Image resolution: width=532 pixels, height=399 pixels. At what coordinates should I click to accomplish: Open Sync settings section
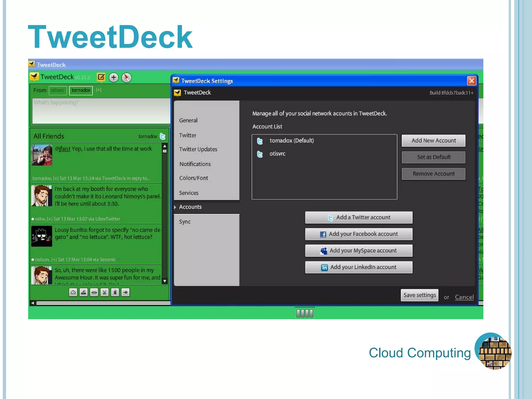pos(185,222)
